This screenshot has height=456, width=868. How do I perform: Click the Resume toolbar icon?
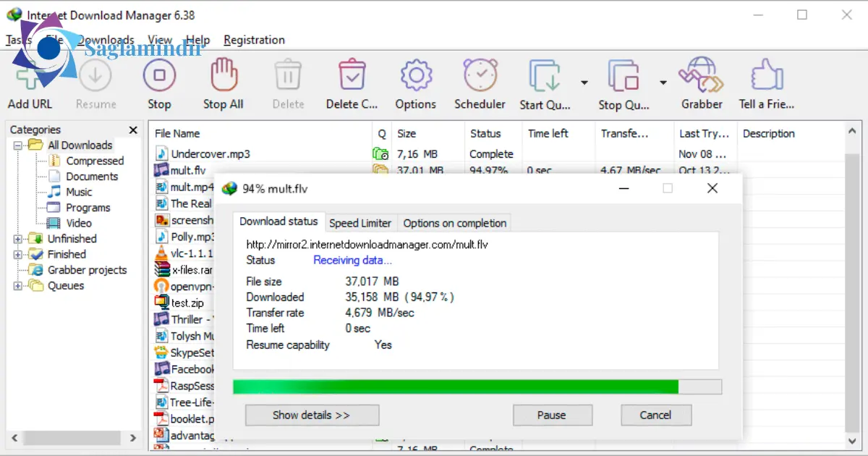tap(95, 75)
